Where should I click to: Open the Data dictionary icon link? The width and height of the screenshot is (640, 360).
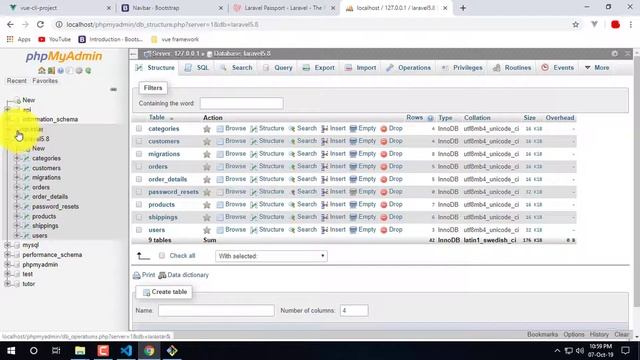click(x=162, y=276)
